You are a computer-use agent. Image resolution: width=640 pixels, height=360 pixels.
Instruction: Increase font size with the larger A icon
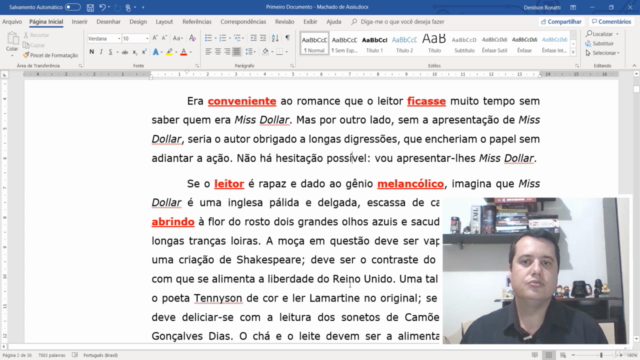pyautogui.click(x=155, y=38)
